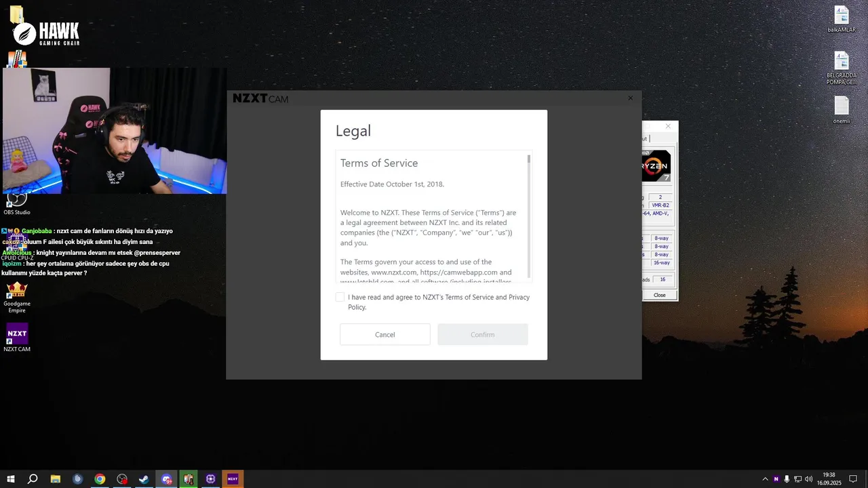Click the Ryzen 7 logo in CPU-Z
Image resolution: width=868 pixels, height=488 pixels.
click(x=656, y=166)
